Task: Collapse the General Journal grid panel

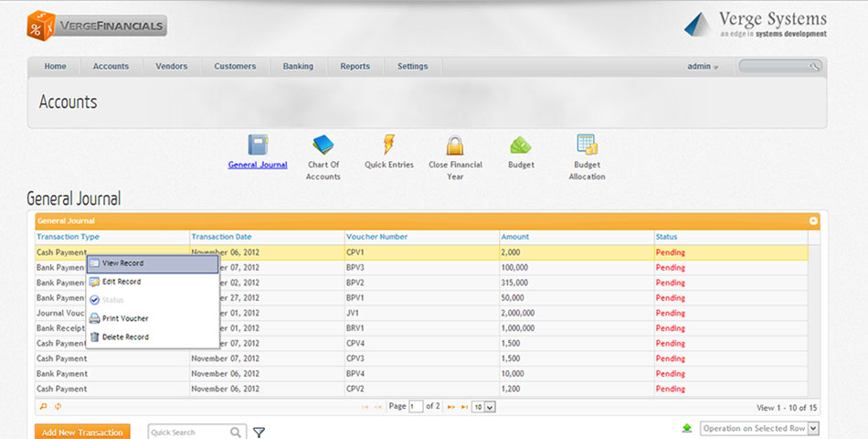Action: click(x=813, y=220)
